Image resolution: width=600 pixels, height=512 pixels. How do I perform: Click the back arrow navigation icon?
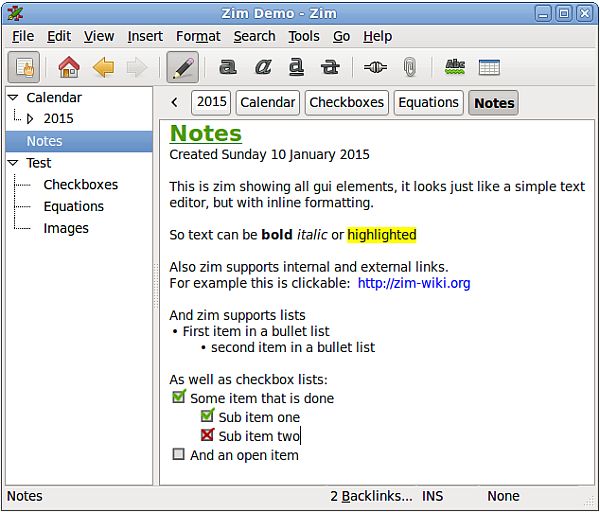[x=103, y=67]
